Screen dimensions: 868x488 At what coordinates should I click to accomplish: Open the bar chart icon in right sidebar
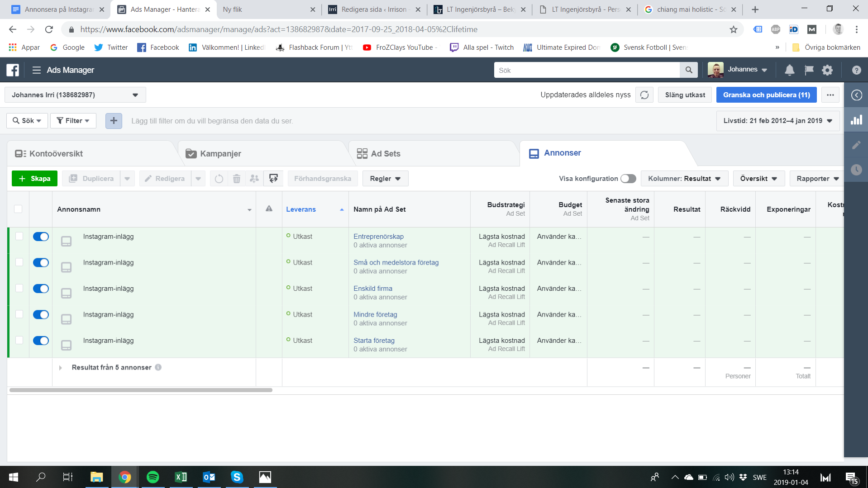[x=856, y=120]
